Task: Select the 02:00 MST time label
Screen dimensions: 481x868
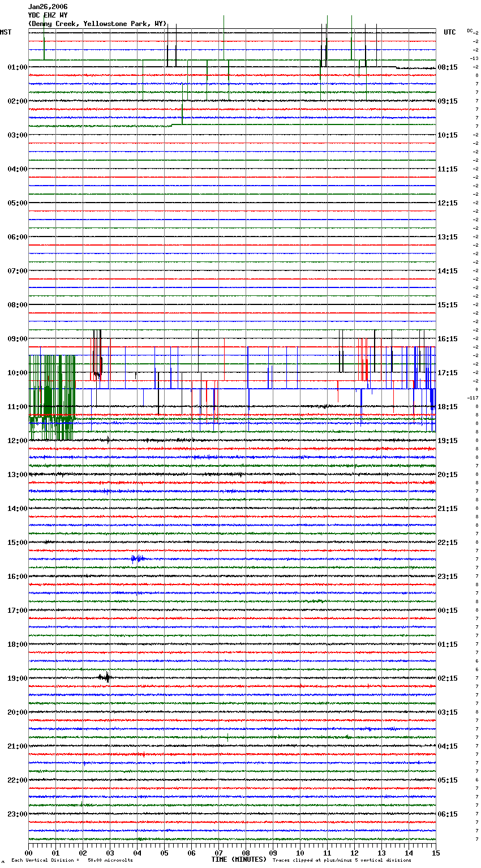Action: coord(17,101)
